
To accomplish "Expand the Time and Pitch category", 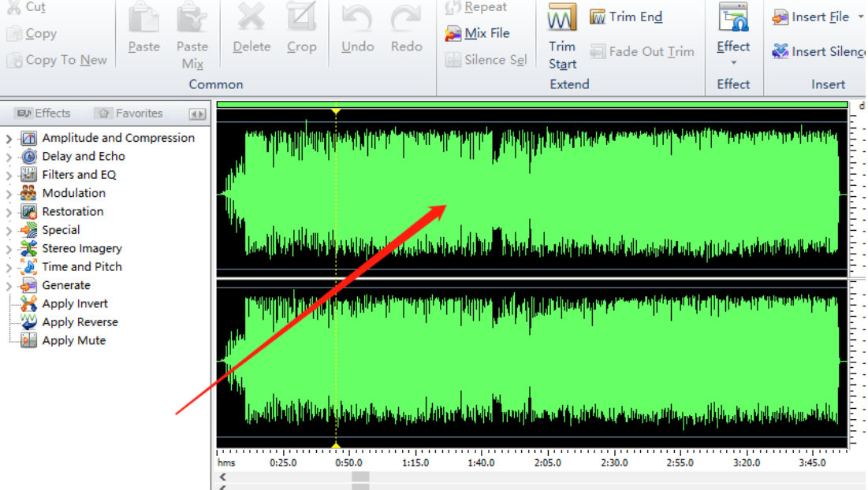I will 9,268.
